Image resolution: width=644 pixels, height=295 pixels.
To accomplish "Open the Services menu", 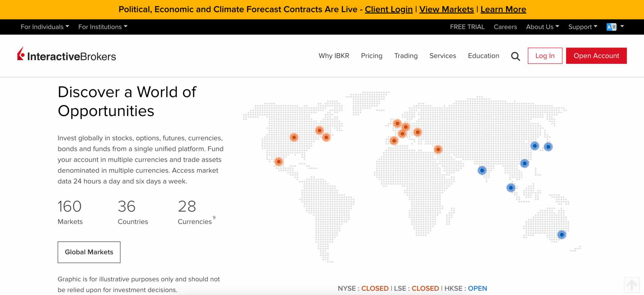I will pos(443,56).
